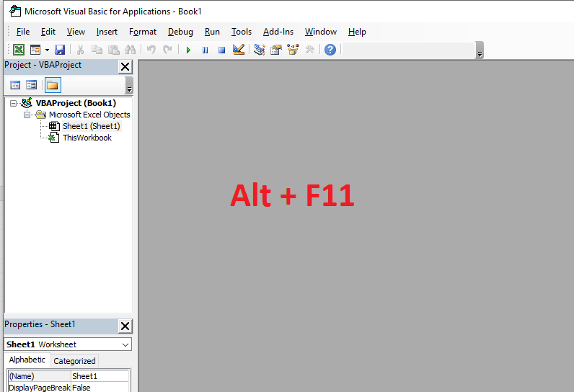Open the Tools menu
The image size is (574, 392).
tap(242, 32)
